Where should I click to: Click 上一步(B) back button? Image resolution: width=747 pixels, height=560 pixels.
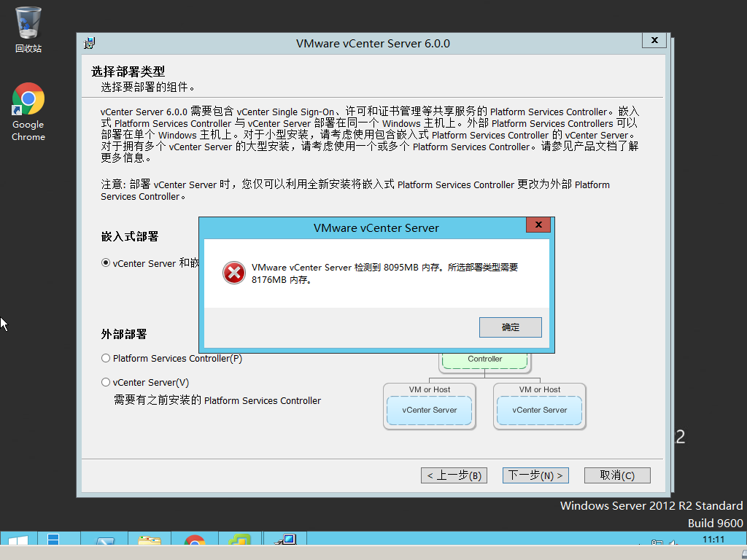454,475
